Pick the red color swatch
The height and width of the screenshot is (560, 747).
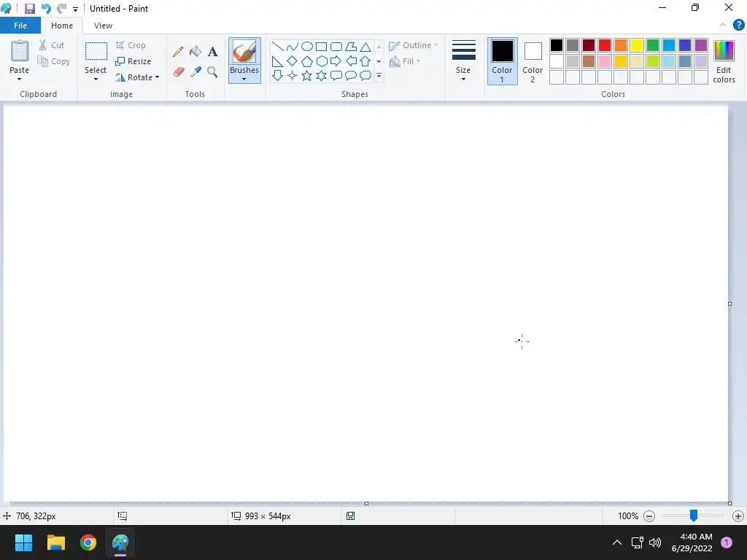[605, 45]
